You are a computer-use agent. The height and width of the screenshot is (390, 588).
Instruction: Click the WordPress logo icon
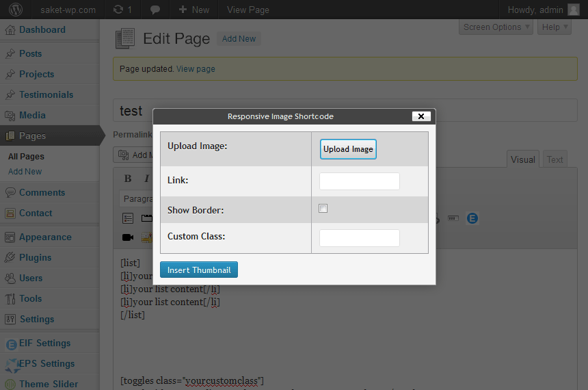click(15, 10)
